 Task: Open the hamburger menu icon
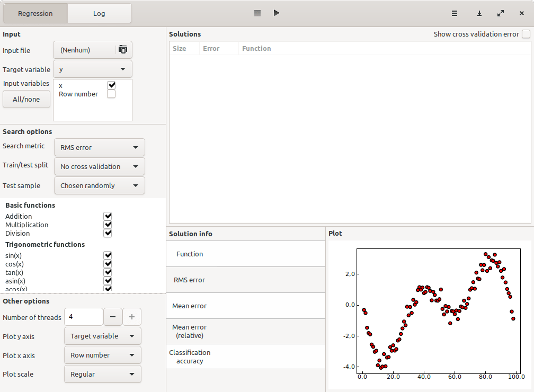click(455, 13)
